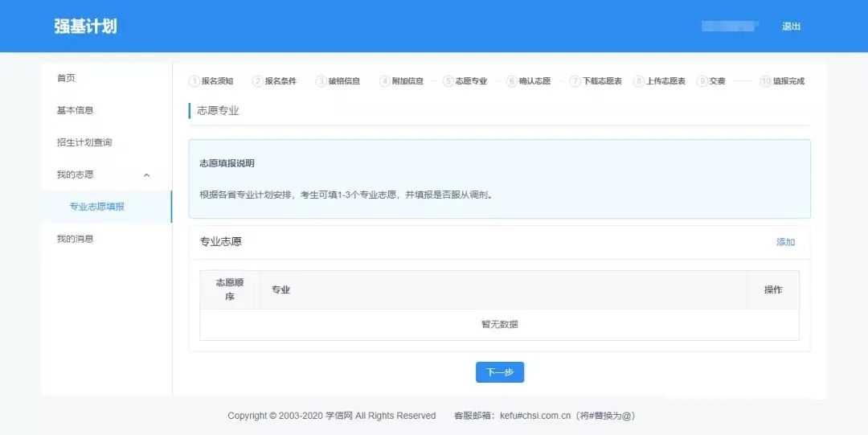868x435 pixels.
Task: Click step 1 报名须知 circle icon
Action: pyautogui.click(x=194, y=81)
